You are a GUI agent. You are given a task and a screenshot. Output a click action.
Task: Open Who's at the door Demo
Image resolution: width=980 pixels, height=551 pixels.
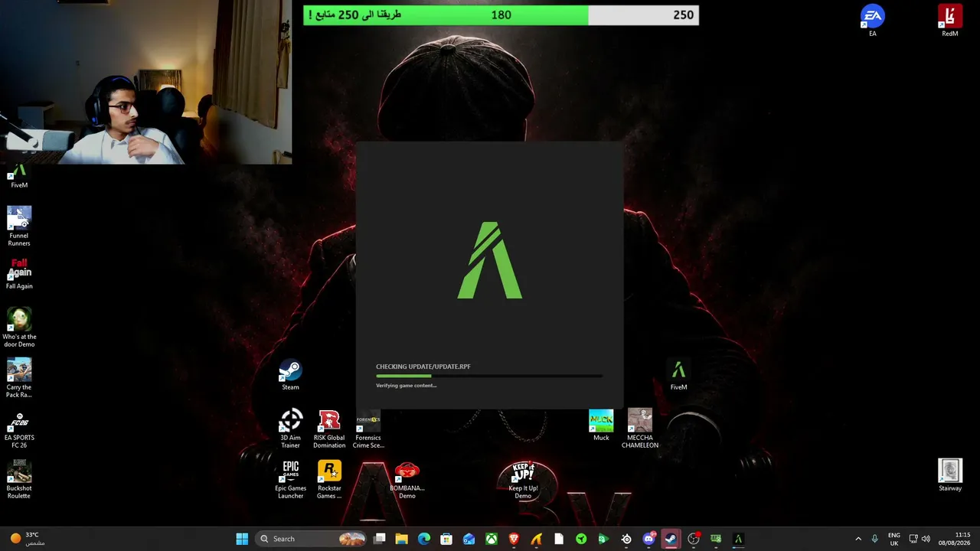[x=19, y=328]
